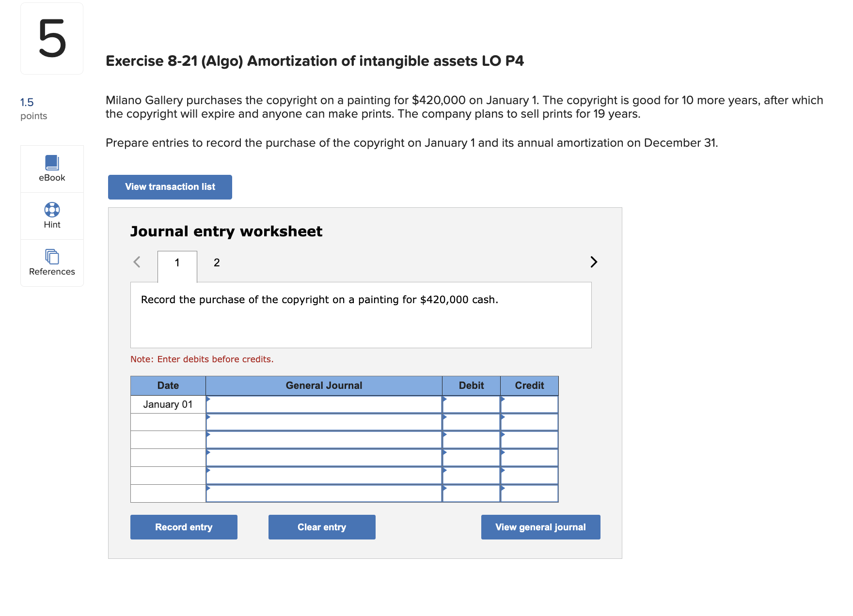Open the eBook resource
Screen dimensions: 853x616
(x=52, y=168)
